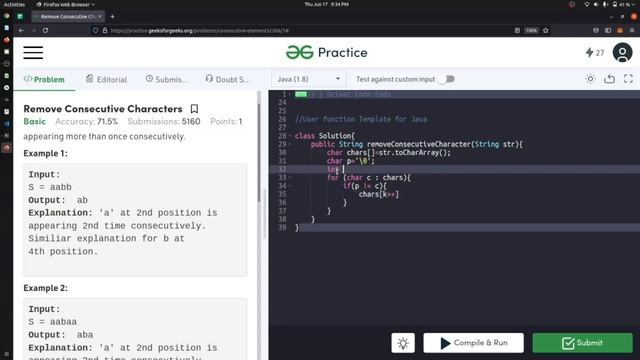Click code line 'chars[k++]' on line 35
The image size is (640, 360).
[x=379, y=194]
